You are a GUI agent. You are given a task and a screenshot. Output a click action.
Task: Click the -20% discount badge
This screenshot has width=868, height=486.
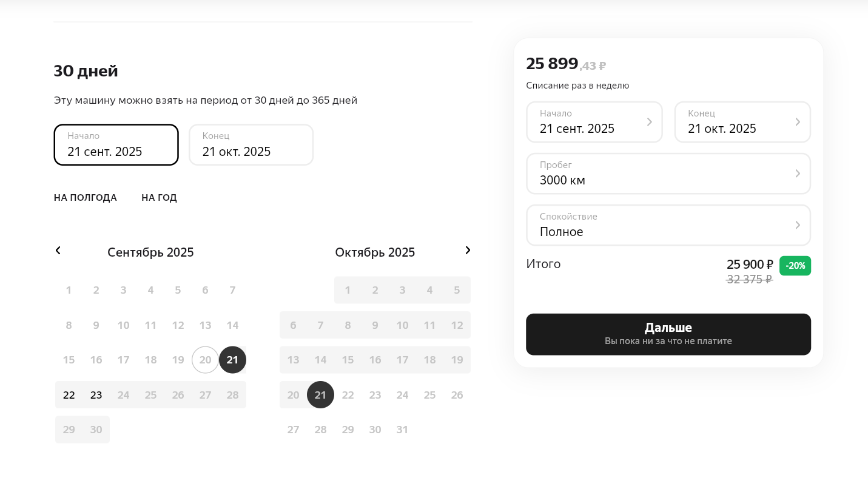coord(795,266)
